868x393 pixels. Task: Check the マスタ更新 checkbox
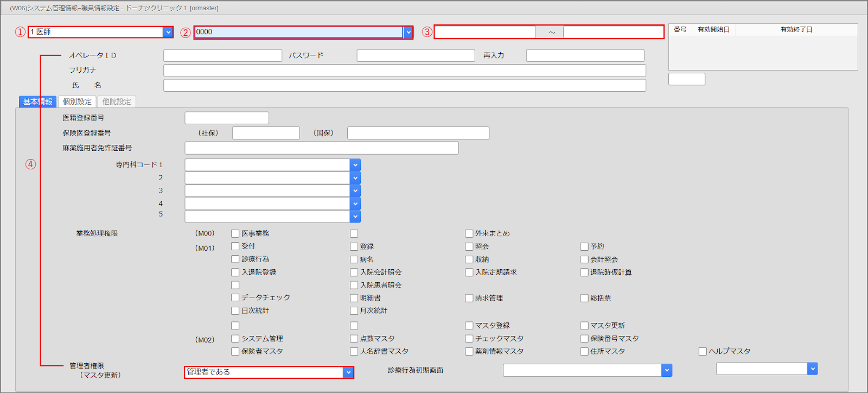click(584, 326)
